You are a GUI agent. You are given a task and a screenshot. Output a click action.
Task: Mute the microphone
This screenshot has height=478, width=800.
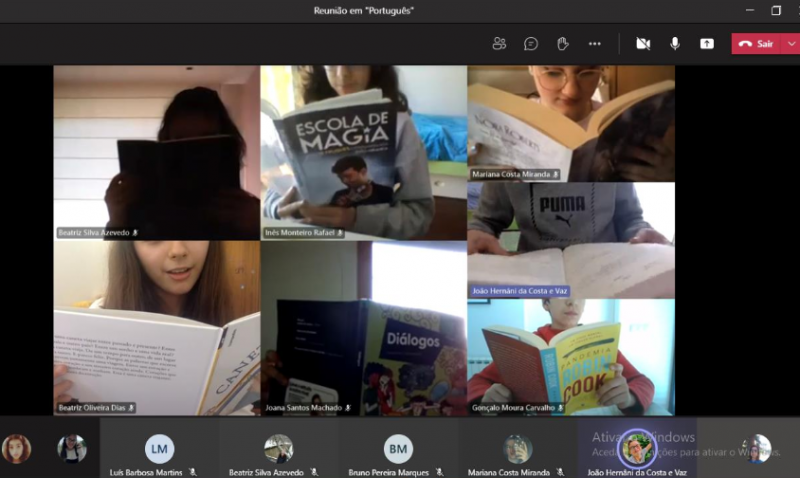[675, 44]
